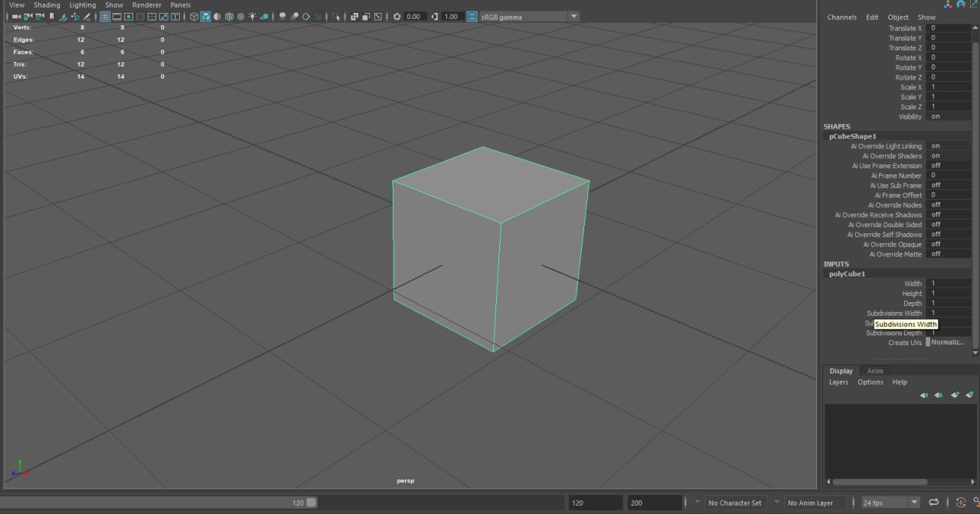Click the exposure value field 0.00
The image size is (980, 514).
(414, 16)
